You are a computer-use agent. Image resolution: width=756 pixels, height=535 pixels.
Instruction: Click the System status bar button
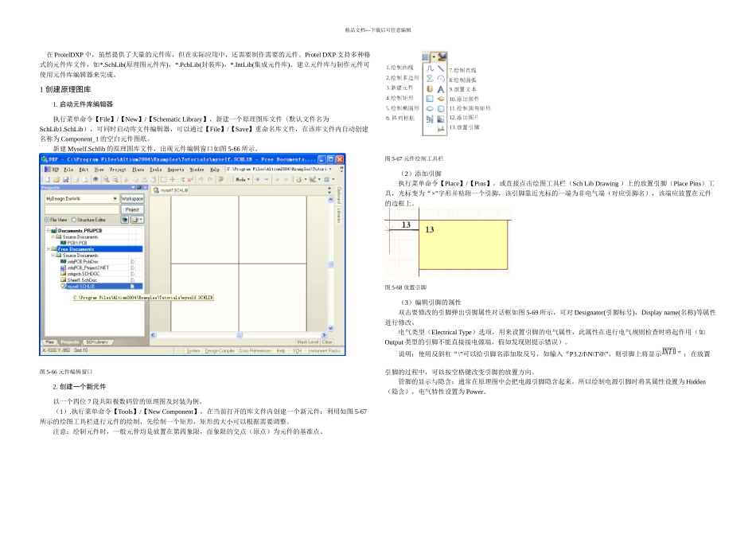click(x=193, y=351)
